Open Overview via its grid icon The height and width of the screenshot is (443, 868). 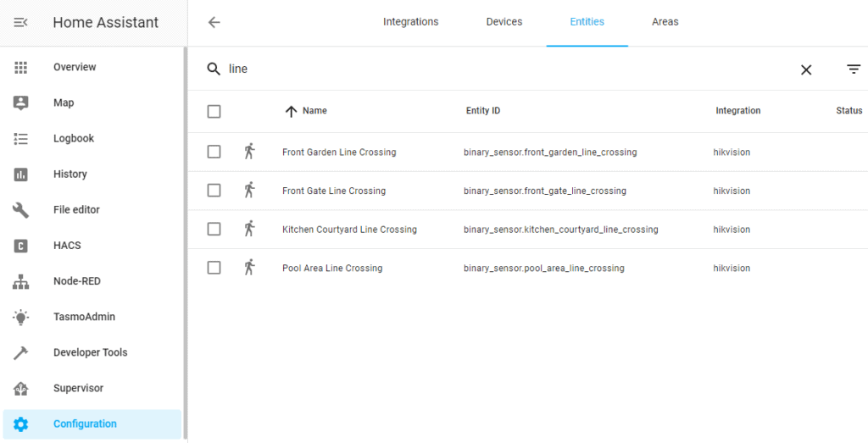20,68
